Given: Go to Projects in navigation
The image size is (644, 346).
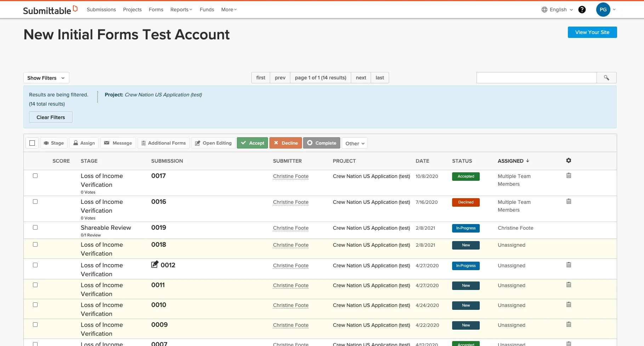Looking at the screenshot, I should coord(132,10).
